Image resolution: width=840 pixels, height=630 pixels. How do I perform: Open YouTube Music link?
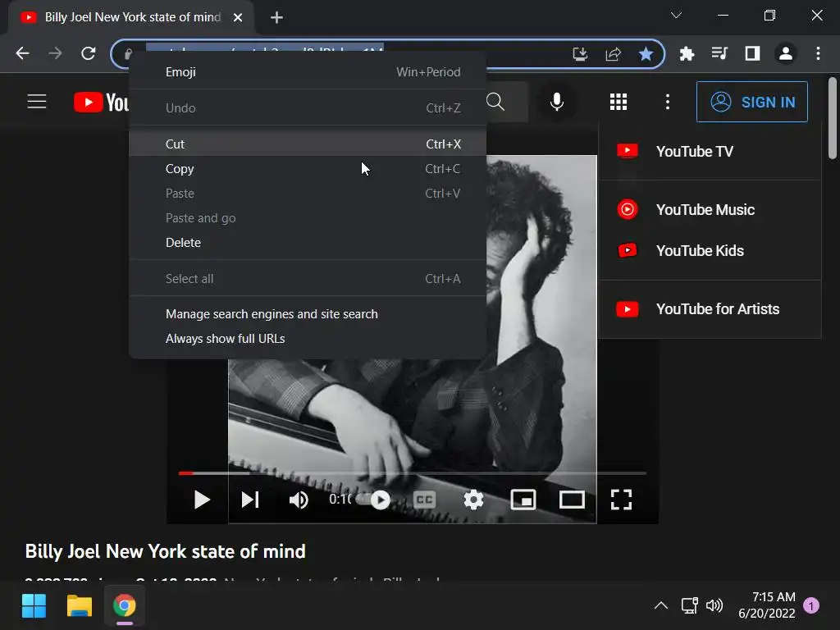[x=710, y=209]
